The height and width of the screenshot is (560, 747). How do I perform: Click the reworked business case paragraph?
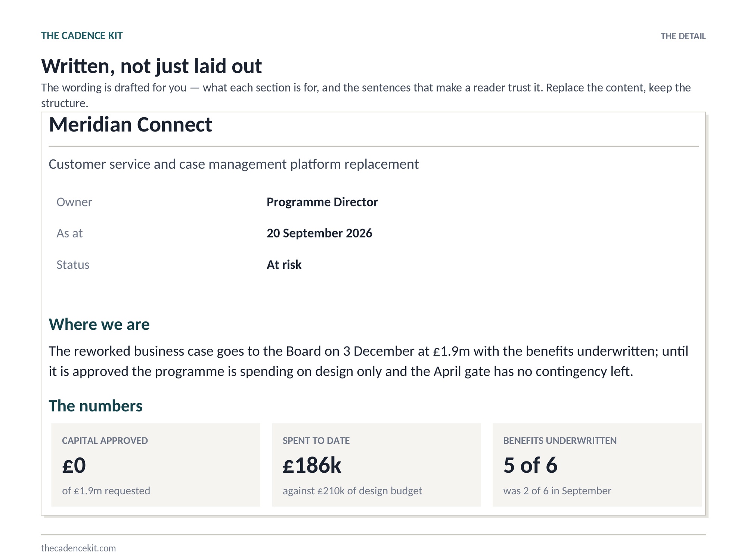368,361
